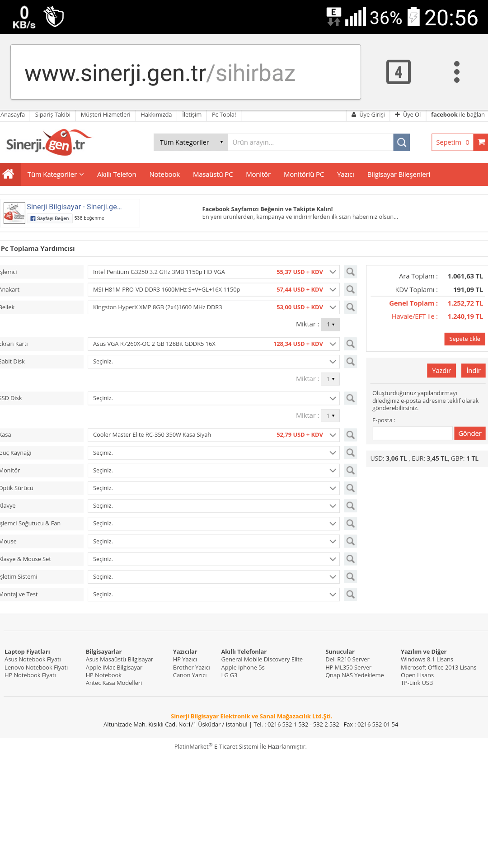
Task: Search icon next to Optik Sürücü row
Action: (350, 488)
